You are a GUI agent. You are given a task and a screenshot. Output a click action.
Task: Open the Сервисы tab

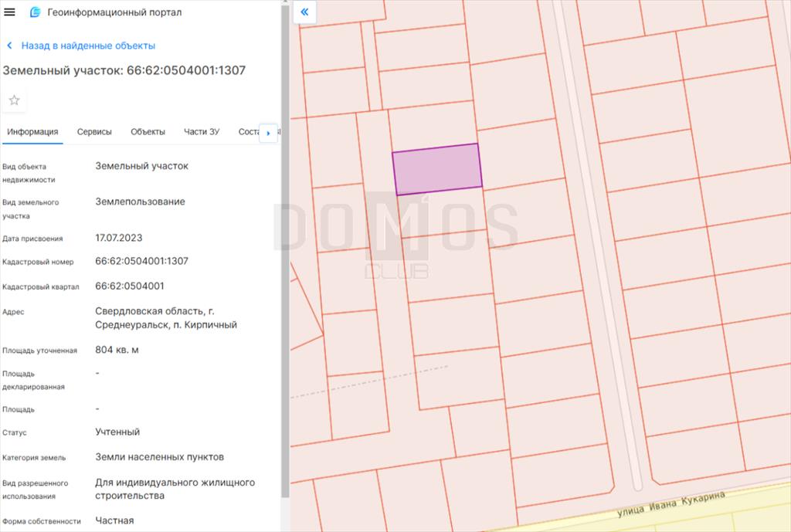[94, 132]
